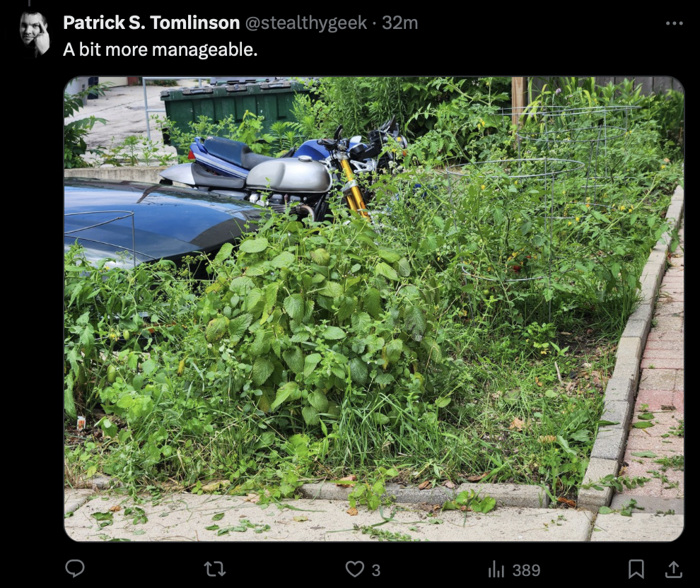
Task: Like the tweet with the heart icon
Action: pos(355,569)
